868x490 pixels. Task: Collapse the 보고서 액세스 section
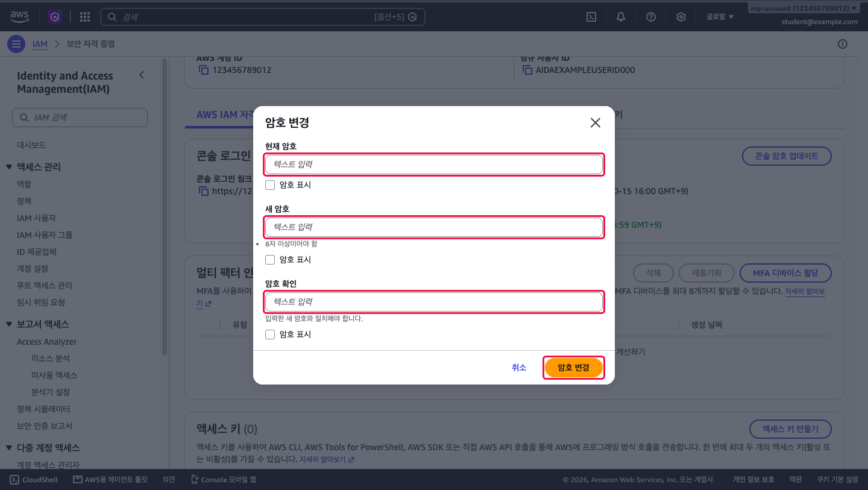pyautogui.click(x=9, y=324)
